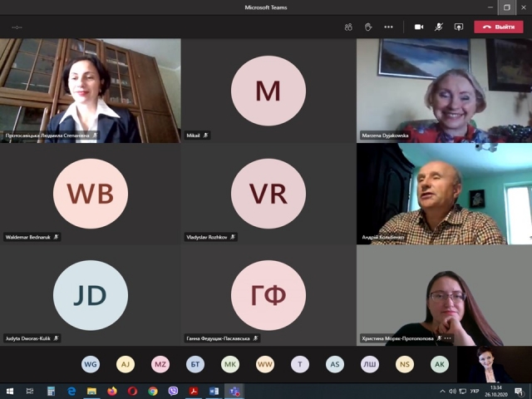
Task: Open Firefox from the taskbar
Action: (112, 391)
